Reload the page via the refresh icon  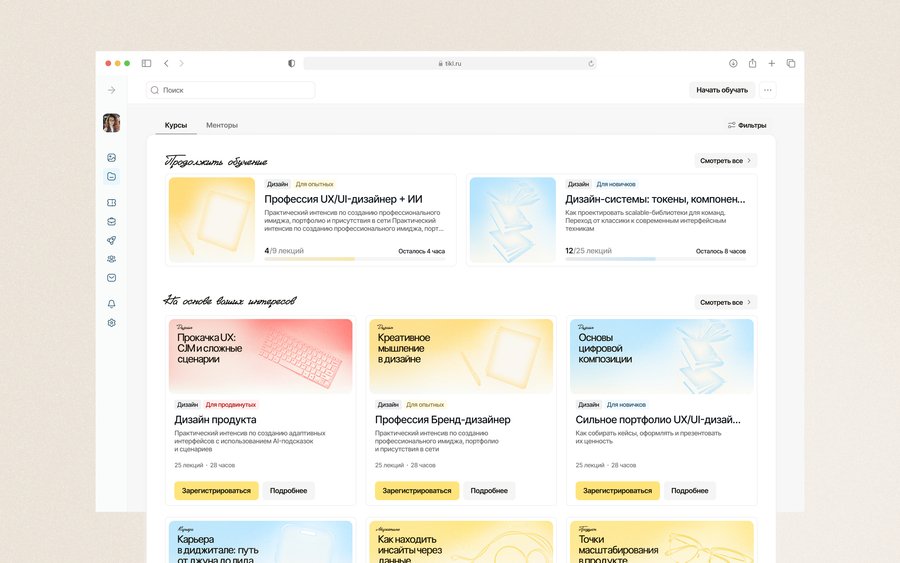591,64
